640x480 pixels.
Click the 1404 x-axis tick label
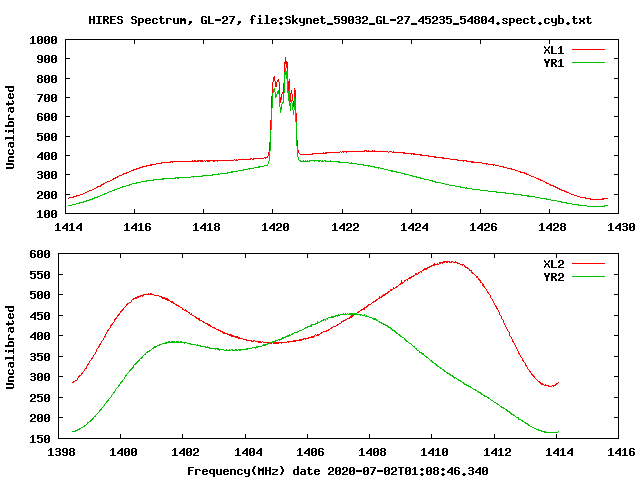[x=248, y=452]
